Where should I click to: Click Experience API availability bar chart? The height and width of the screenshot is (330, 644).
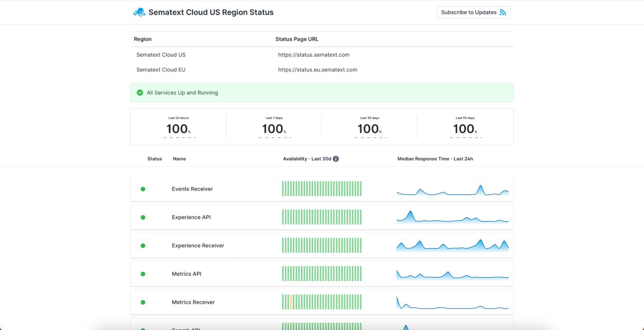(322, 217)
